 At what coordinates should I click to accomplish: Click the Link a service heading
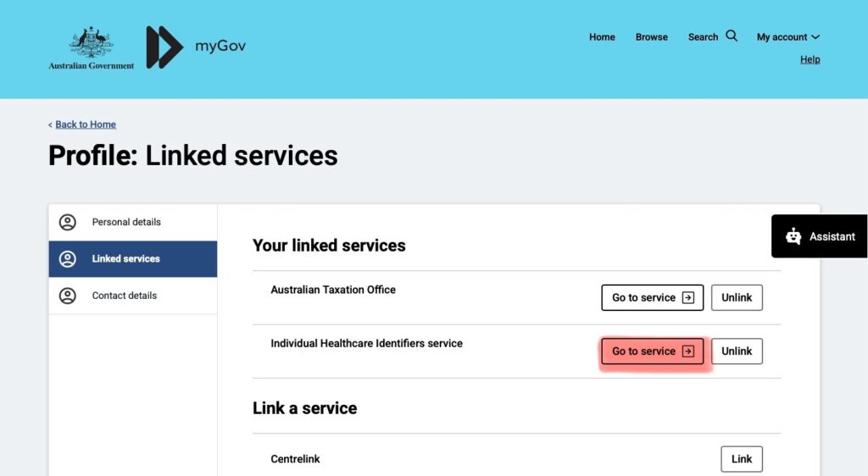click(x=304, y=408)
